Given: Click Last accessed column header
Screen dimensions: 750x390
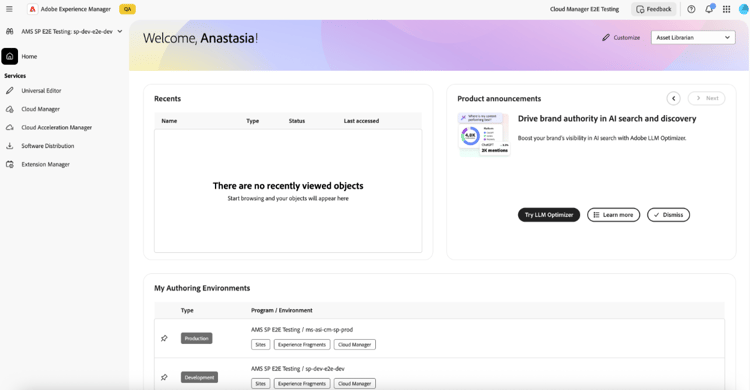Looking at the screenshot, I should [x=361, y=121].
